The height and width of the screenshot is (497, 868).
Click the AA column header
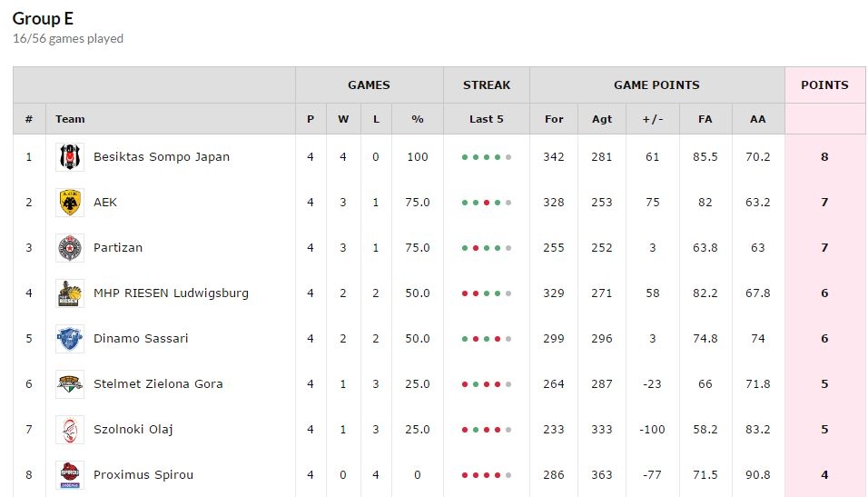tap(758, 119)
